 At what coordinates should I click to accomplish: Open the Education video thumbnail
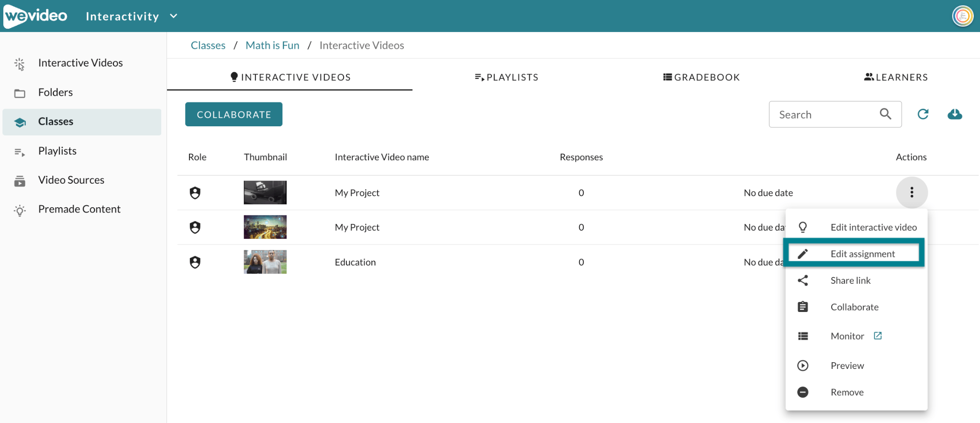[x=265, y=262]
